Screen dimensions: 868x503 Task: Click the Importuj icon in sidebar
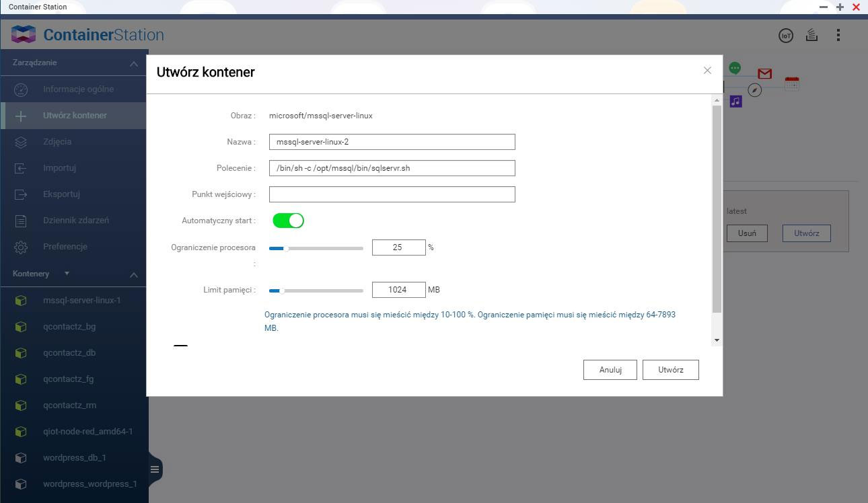(x=21, y=168)
